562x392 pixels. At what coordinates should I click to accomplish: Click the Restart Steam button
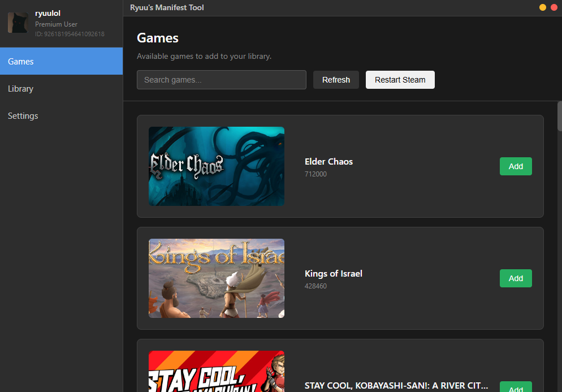pyautogui.click(x=400, y=80)
